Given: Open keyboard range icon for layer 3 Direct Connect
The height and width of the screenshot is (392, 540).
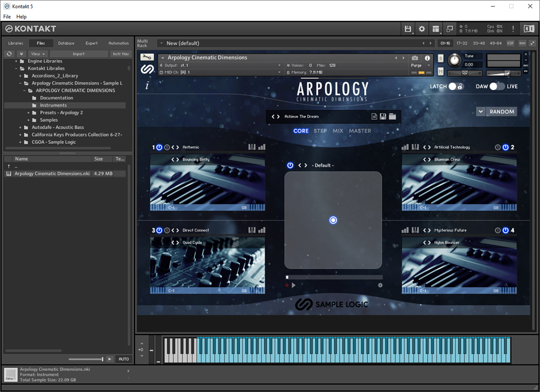Looking at the screenshot, I should (x=252, y=230).
